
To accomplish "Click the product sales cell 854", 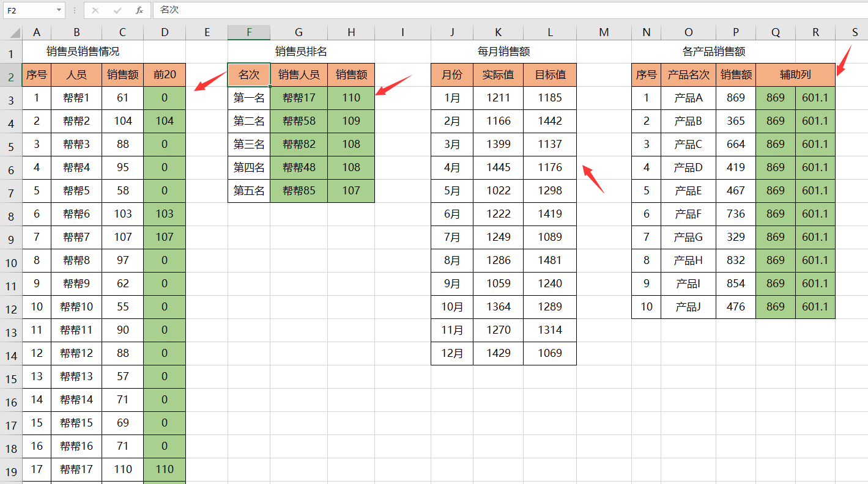I will tap(736, 284).
